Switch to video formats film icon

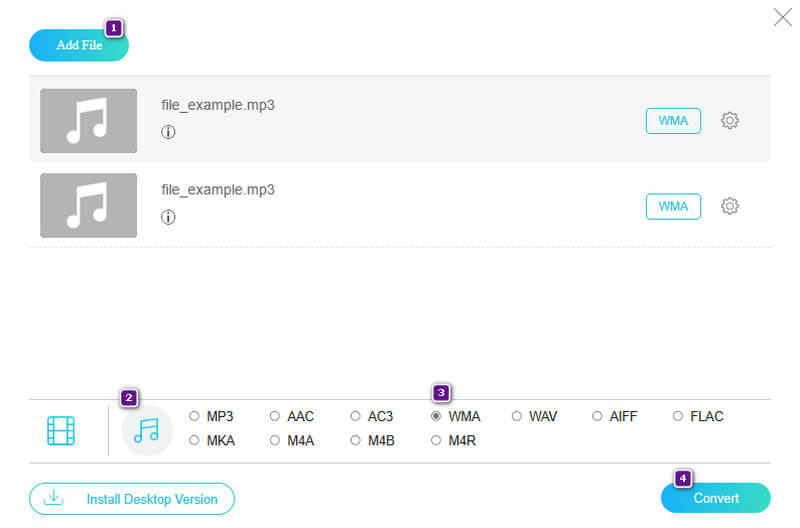(x=61, y=431)
